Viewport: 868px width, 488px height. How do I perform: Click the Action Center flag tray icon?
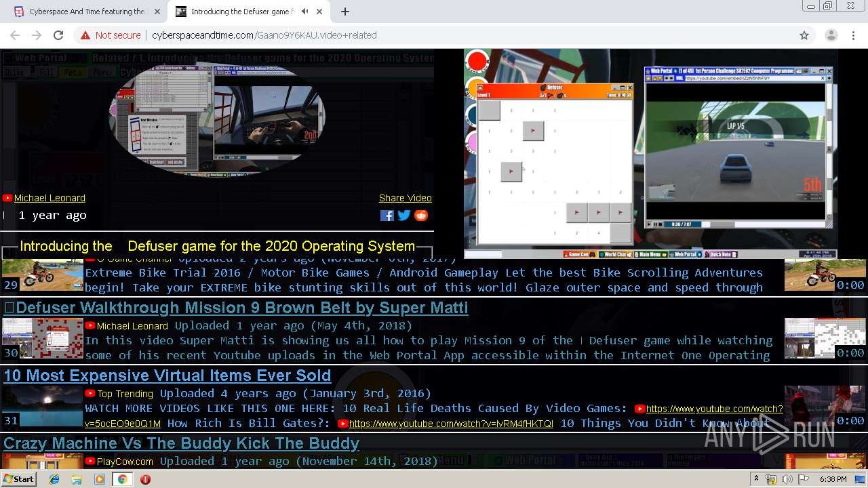click(x=802, y=479)
